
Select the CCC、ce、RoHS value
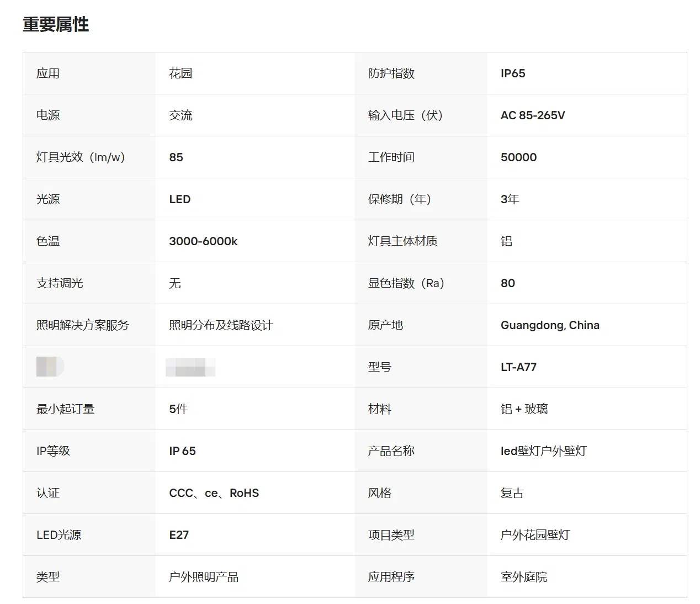(x=214, y=493)
